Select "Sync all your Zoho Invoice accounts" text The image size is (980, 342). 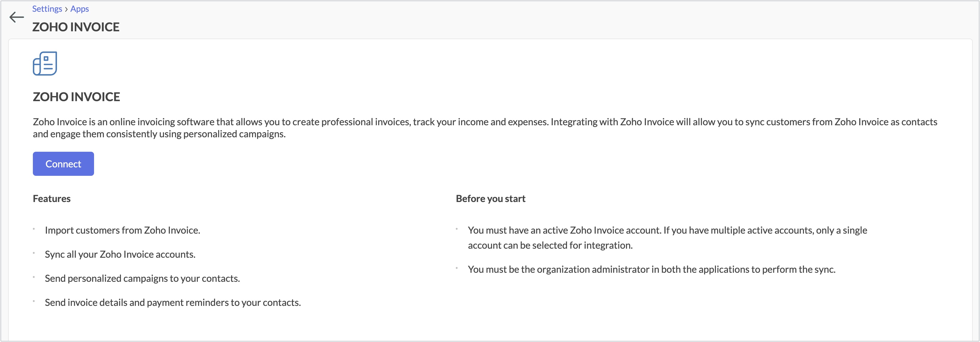click(x=120, y=254)
